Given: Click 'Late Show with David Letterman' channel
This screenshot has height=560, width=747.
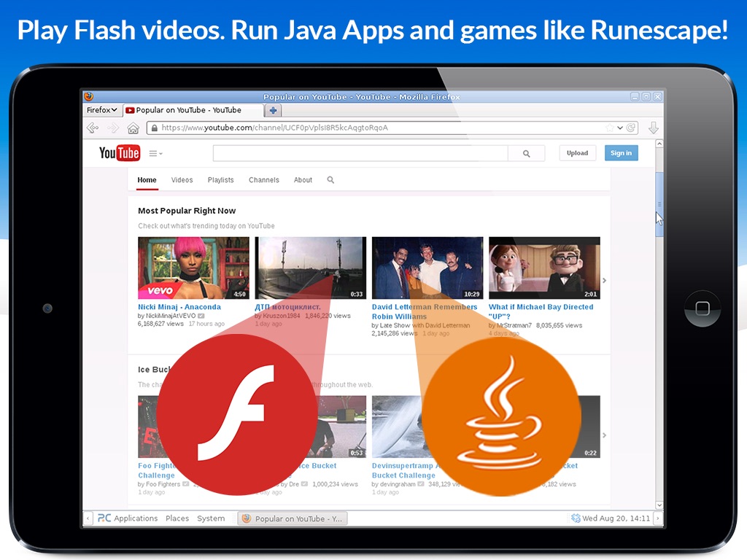Looking at the screenshot, I should point(425,325).
